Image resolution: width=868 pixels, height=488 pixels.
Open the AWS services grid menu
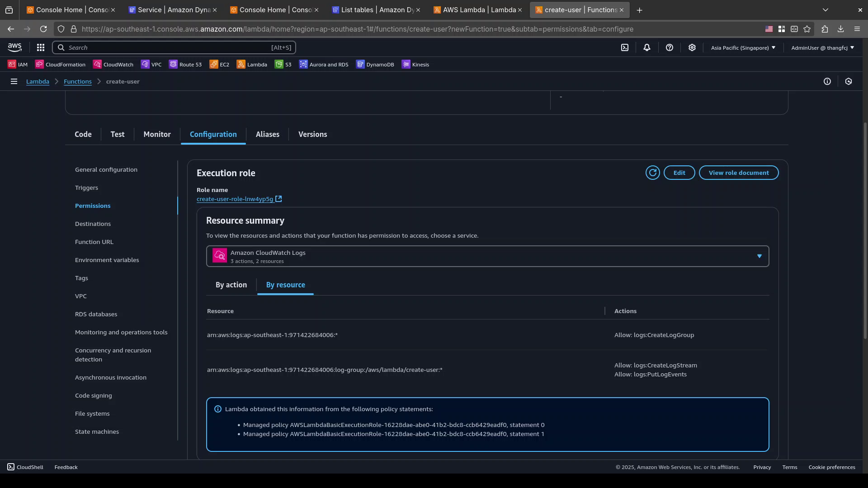coord(40,47)
